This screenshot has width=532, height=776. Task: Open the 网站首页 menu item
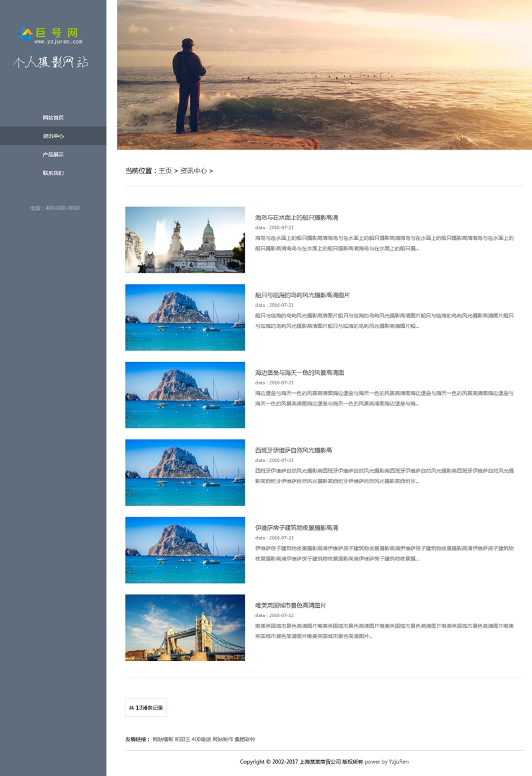click(53, 118)
